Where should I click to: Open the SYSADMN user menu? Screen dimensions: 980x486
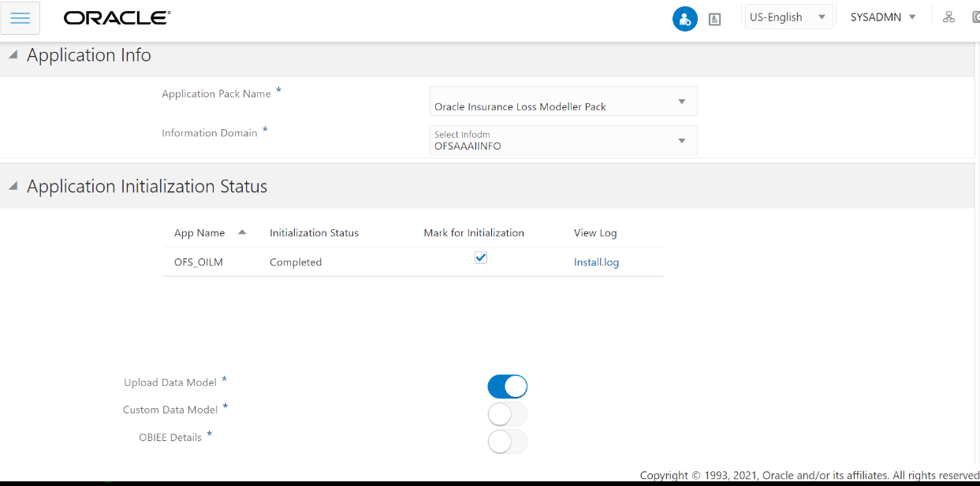coord(883,17)
